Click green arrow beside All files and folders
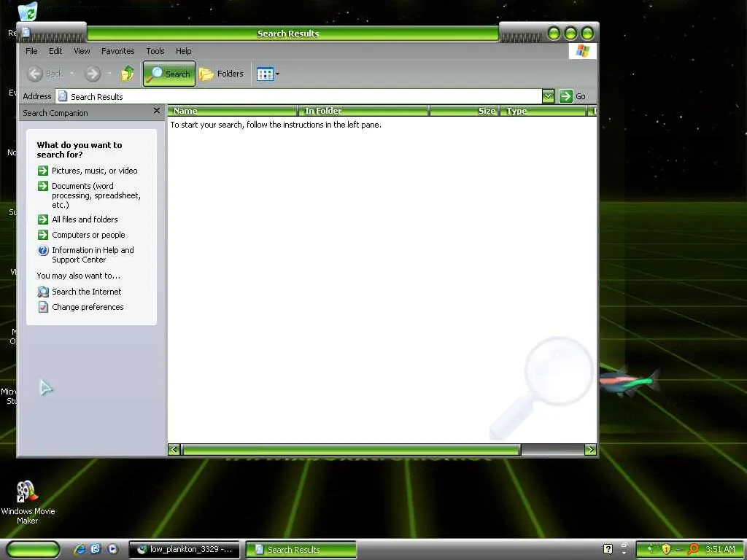The image size is (747, 560). click(x=43, y=219)
